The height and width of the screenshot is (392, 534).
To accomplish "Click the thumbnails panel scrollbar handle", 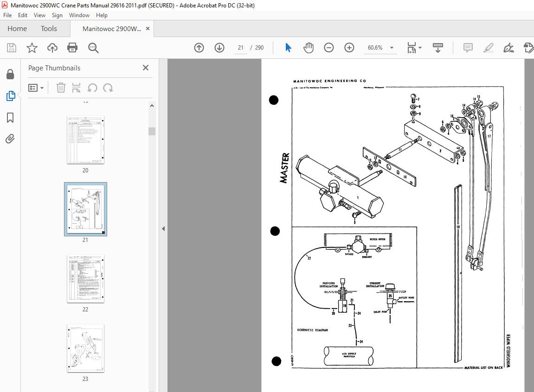I will 152,131.
